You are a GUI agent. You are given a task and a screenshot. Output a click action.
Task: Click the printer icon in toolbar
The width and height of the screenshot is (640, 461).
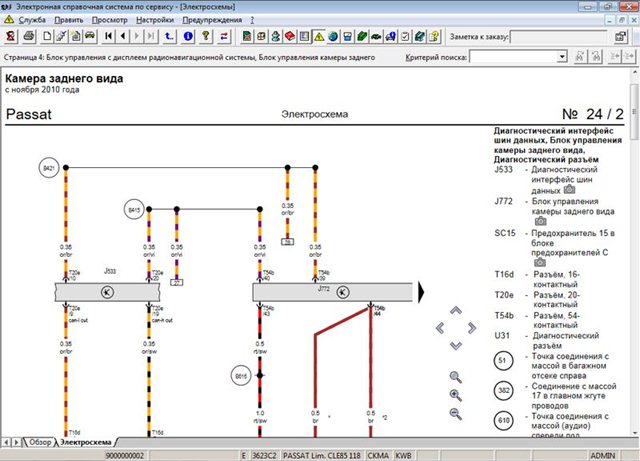pos(29,36)
